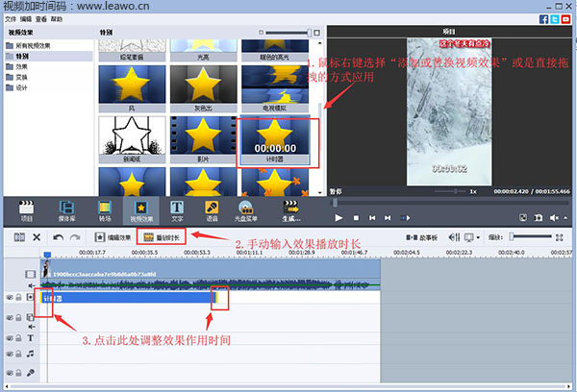Click the snapshot camera icon in preview

point(538,218)
